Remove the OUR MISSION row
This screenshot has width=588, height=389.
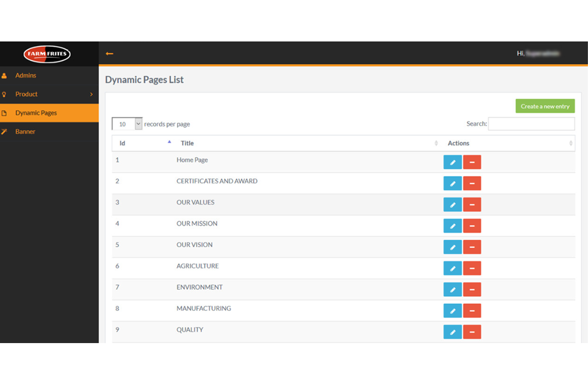click(472, 226)
